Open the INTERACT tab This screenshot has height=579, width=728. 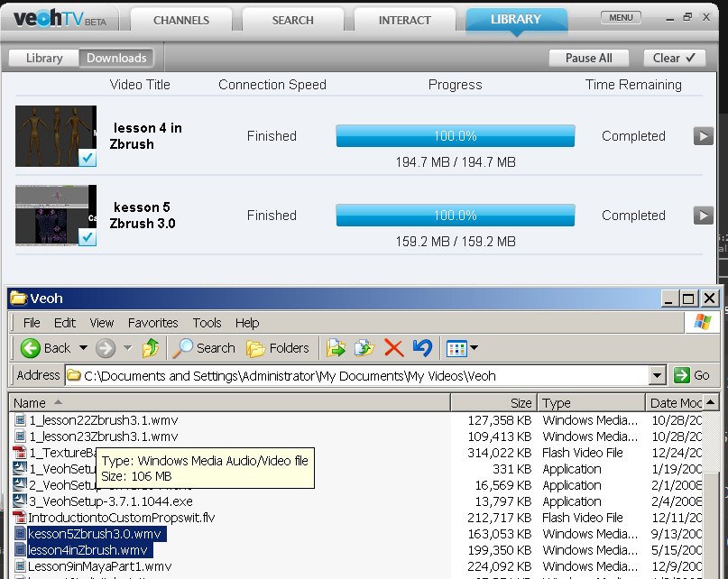pyautogui.click(x=404, y=20)
